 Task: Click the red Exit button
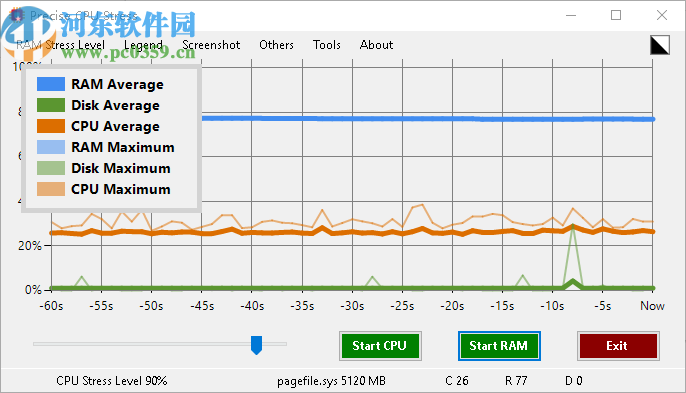coord(618,346)
